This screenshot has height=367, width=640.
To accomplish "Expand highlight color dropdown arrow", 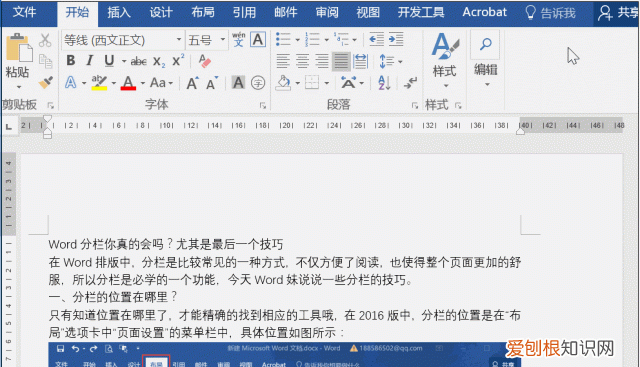I will 113,83.
